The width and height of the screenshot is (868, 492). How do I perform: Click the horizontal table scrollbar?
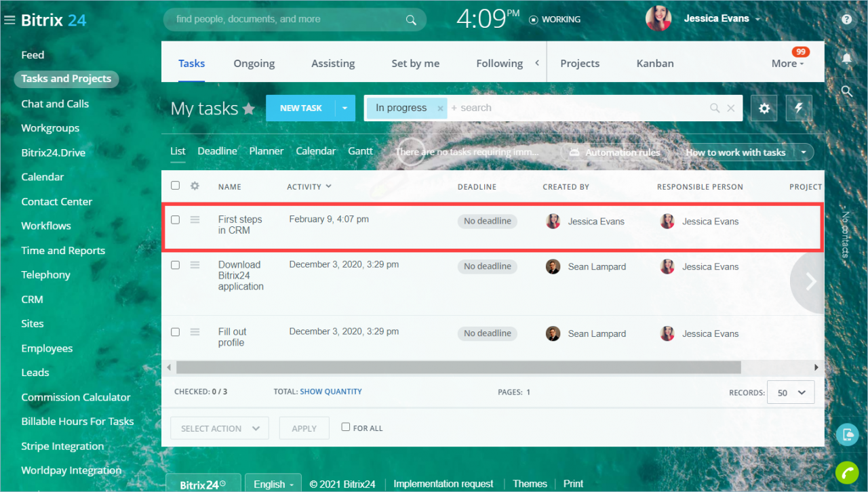458,367
